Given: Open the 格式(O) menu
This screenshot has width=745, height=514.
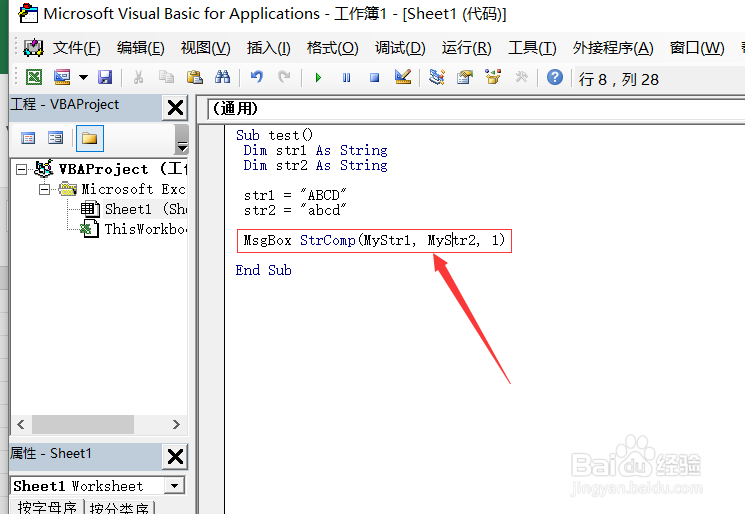Looking at the screenshot, I should [333, 48].
